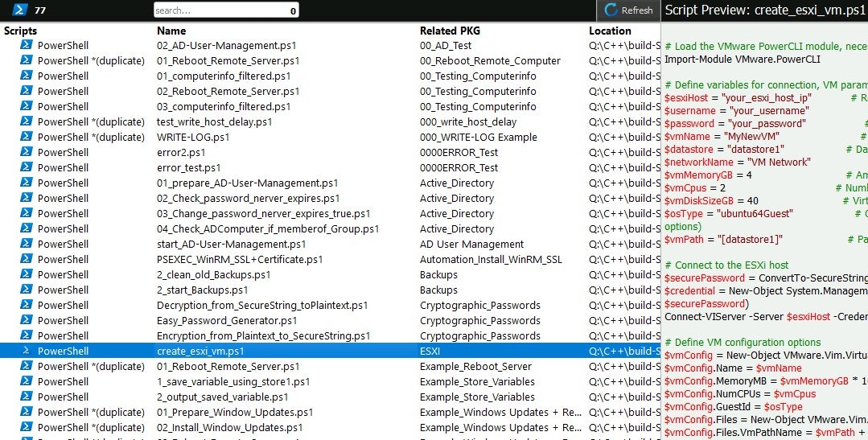Select script 01_Prepare_Window_Updates.ps1
Viewport: 868px width, 440px height.
(x=235, y=412)
